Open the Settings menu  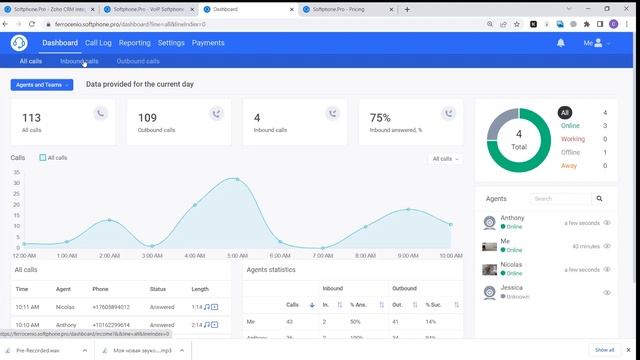pos(171,43)
